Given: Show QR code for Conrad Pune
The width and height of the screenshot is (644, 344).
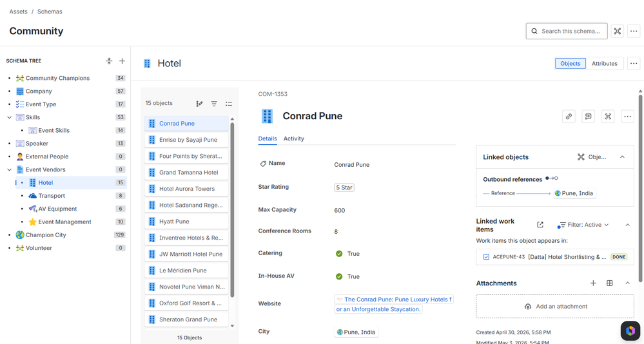Looking at the screenshot, I should tap(608, 117).
